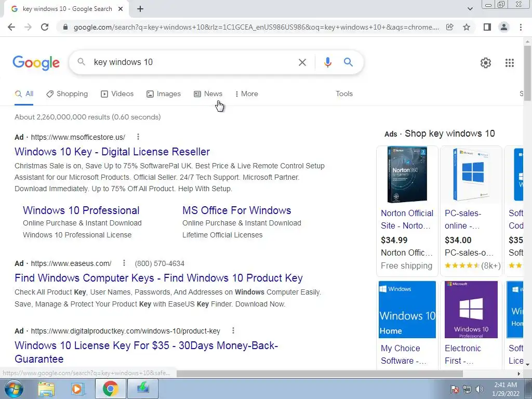Open the Chrome side panel icon
532x399 pixels.
tap(487, 27)
